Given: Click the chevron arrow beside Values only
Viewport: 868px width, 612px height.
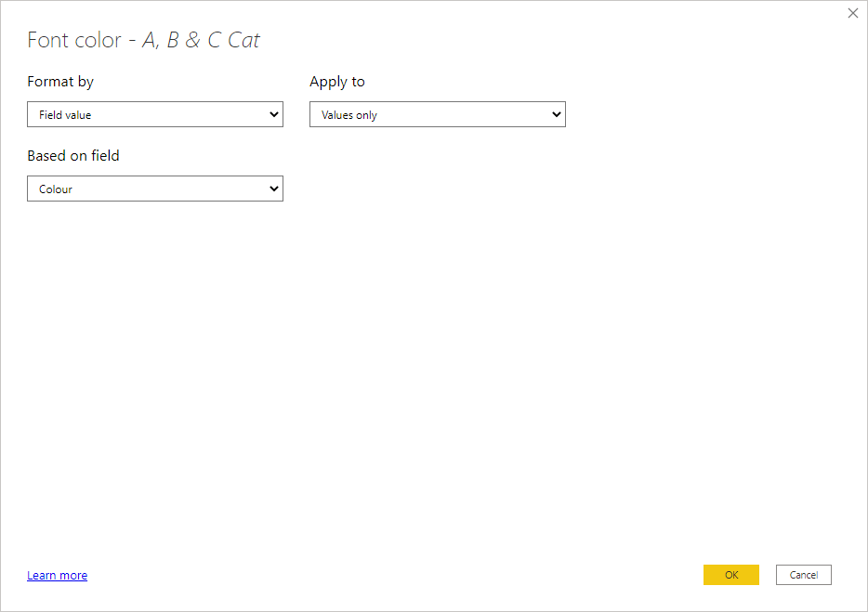Looking at the screenshot, I should [557, 114].
